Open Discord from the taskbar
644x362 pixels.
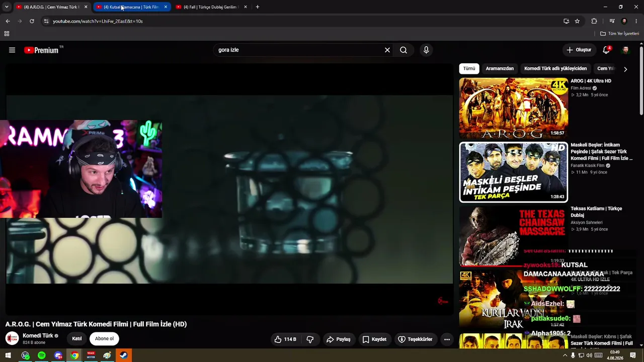tap(58, 355)
